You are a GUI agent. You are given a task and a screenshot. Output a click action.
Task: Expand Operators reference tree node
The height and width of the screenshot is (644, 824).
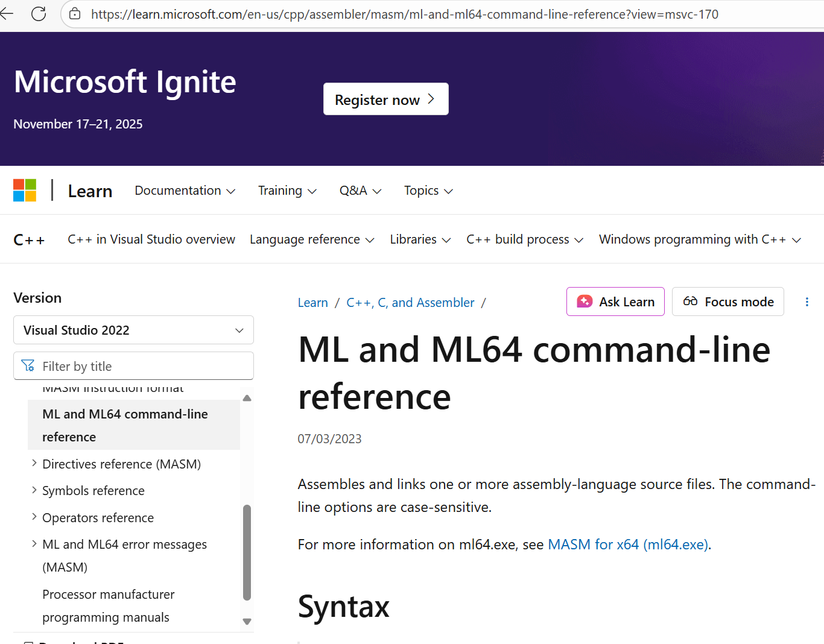coord(34,517)
